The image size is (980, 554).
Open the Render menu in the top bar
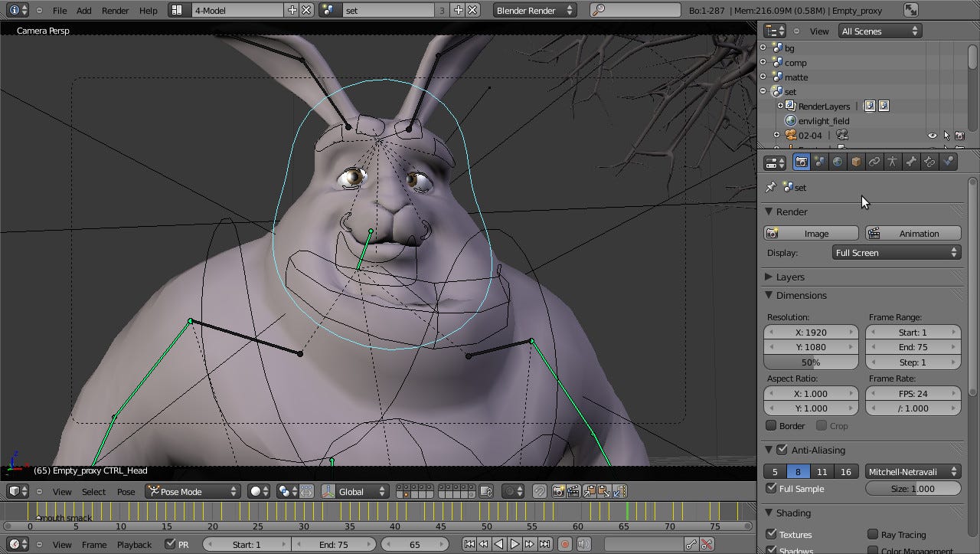coord(115,10)
